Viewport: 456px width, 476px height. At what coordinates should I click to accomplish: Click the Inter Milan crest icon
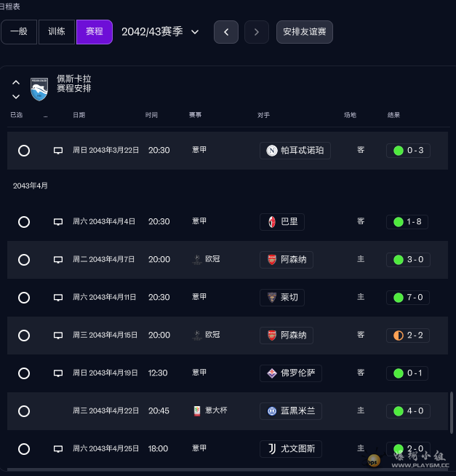(272, 411)
